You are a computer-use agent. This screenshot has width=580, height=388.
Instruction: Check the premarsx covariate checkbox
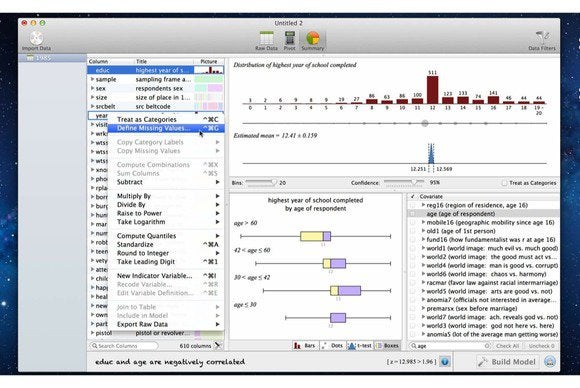click(x=412, y=308)
